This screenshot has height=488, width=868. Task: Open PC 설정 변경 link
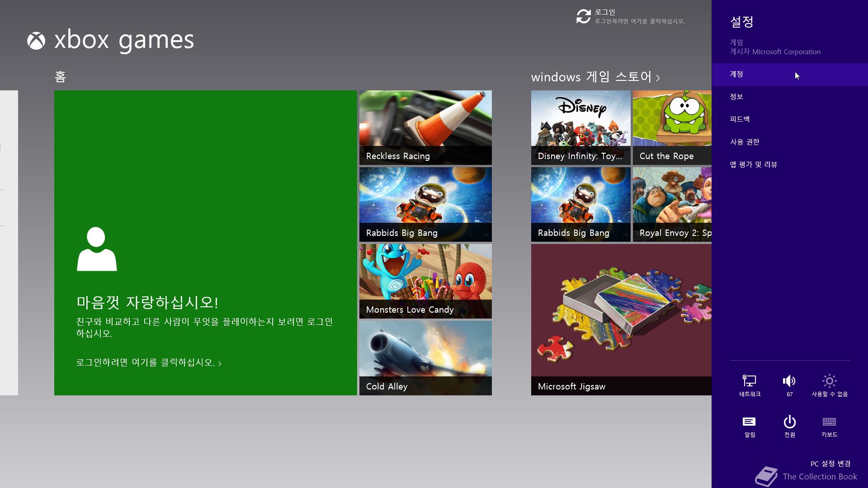tap(830, 464)
